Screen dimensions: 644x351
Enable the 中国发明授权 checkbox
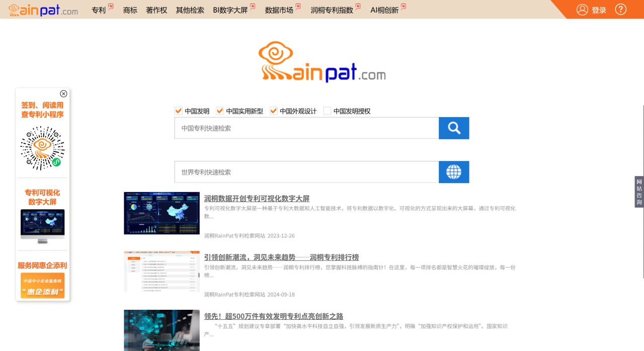pyautogui.click(x=327, y=111)
